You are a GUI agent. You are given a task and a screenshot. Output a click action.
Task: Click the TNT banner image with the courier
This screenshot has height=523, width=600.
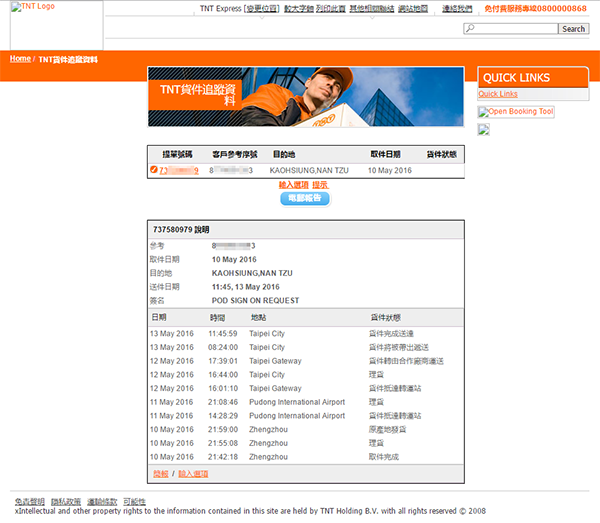306,97
